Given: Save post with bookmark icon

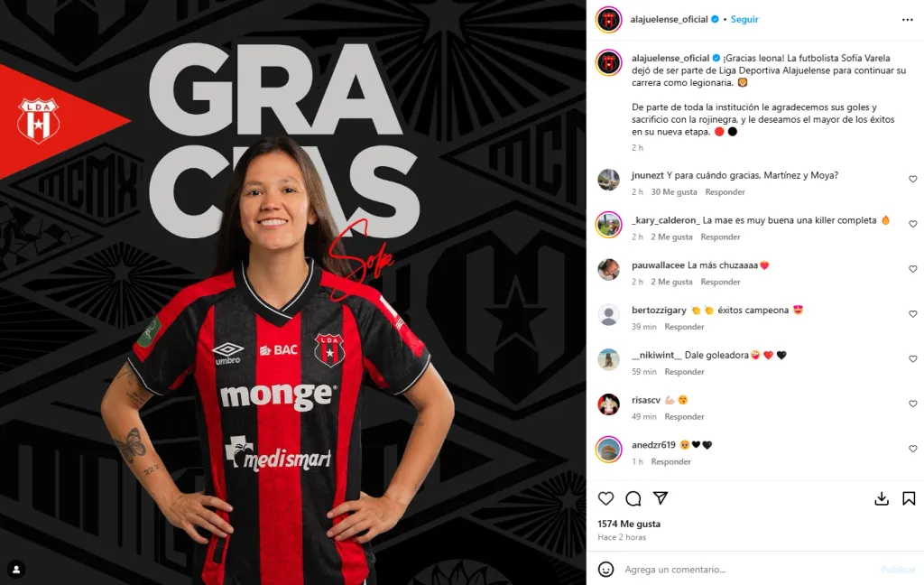Looking at the screenshot, I should tap(909, 499).
